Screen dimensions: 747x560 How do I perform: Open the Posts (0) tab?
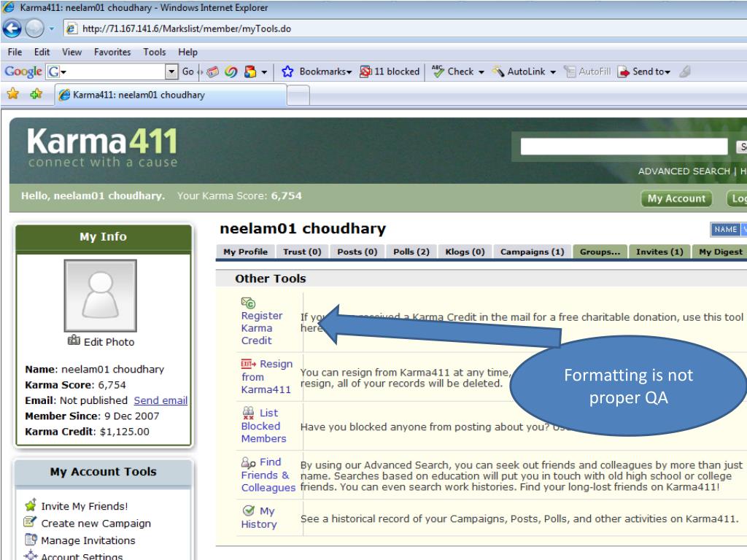click(x=357, y=252)
